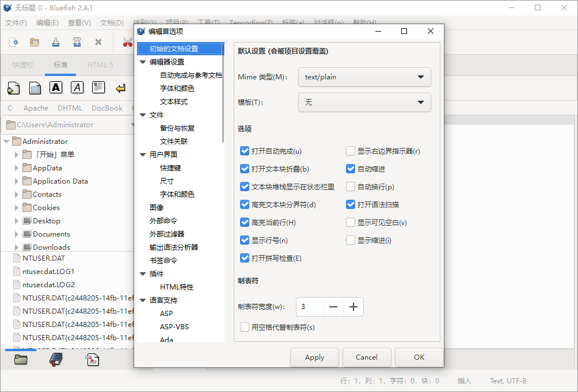This screenshot has width=578, height=392.
Task: Open the file browser sidebar folder icon
Action: (x=21, y=360)
